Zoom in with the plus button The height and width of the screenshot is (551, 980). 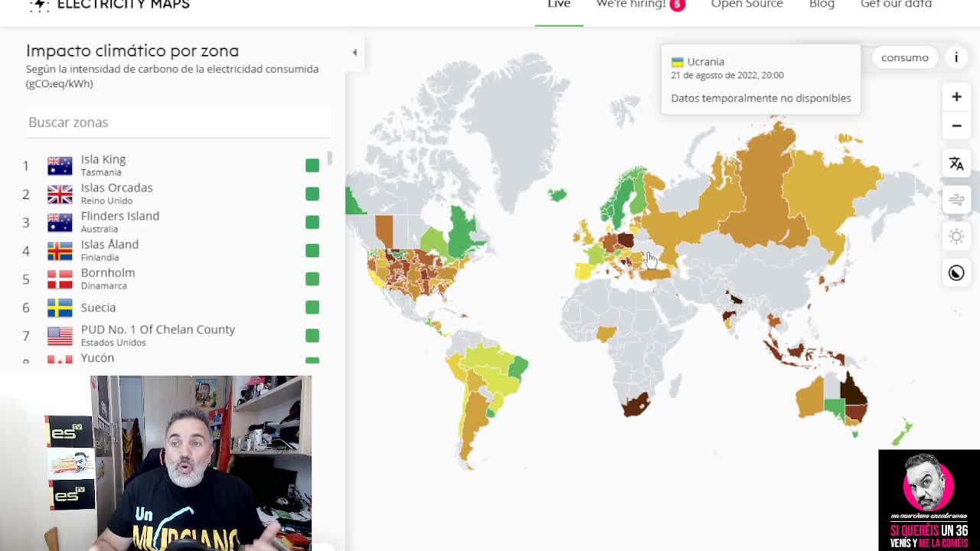pos(956,97)
